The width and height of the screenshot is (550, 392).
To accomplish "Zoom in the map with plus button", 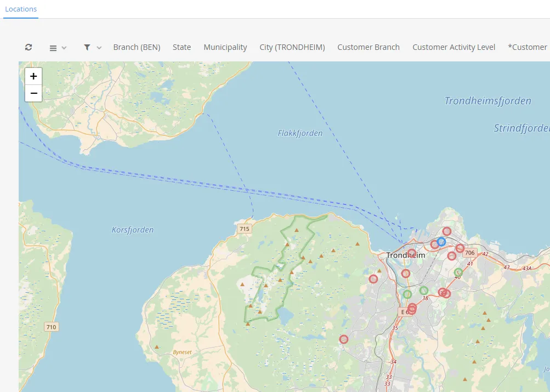I will [x=33, y=76].
